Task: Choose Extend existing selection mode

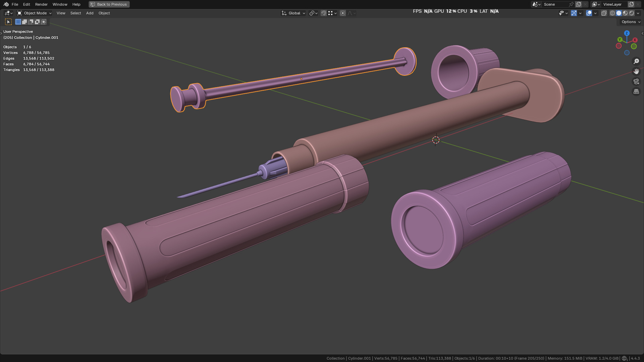Action: coord(24,22)
